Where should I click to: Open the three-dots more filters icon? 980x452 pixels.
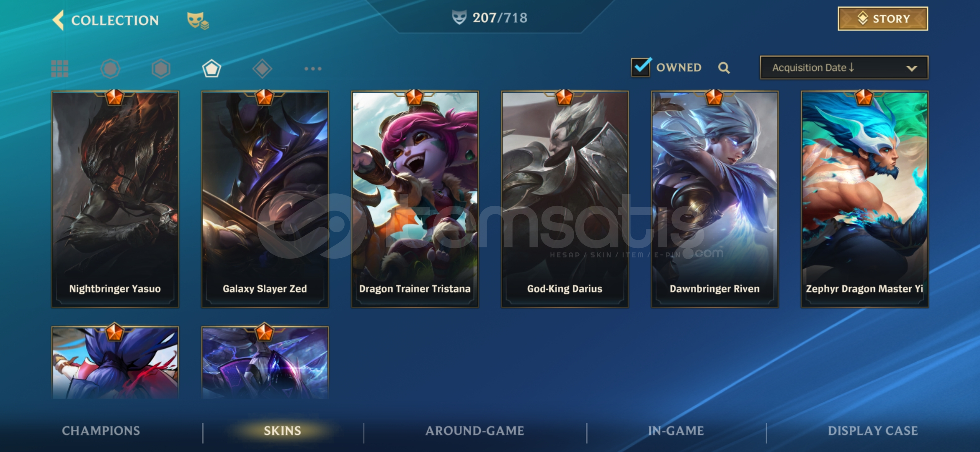313,69
